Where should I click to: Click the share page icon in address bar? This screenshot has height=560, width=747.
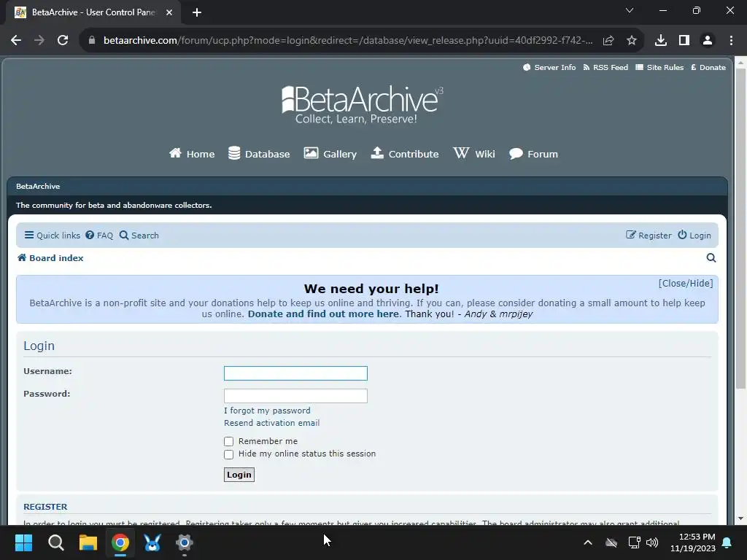[x=608, y=41]
